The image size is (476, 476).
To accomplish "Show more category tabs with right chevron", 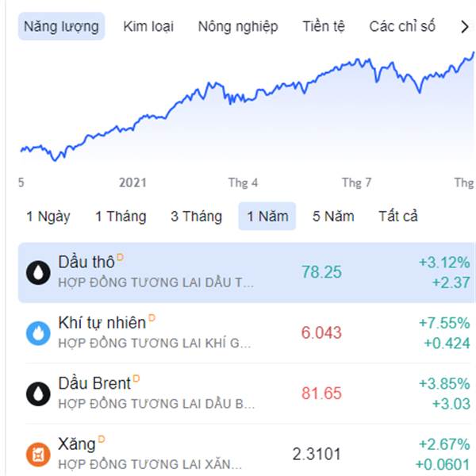I will tap(464, 26).
